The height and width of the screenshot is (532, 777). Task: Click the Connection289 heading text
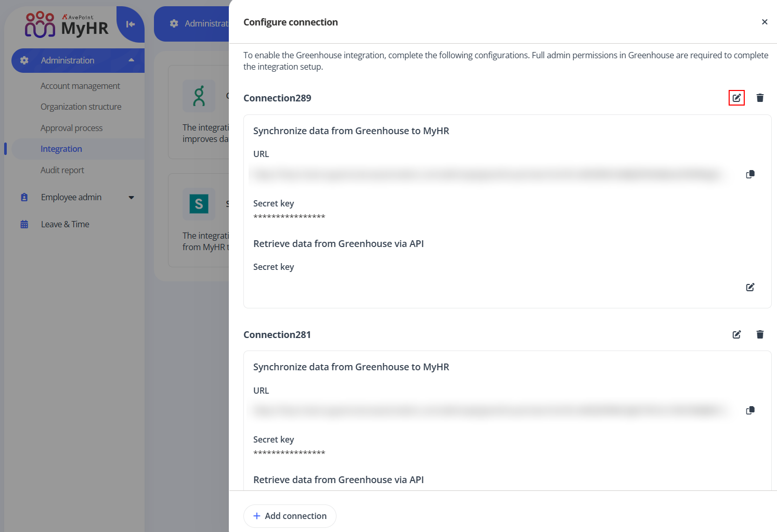pyautogui.click(x=277, y=98)
